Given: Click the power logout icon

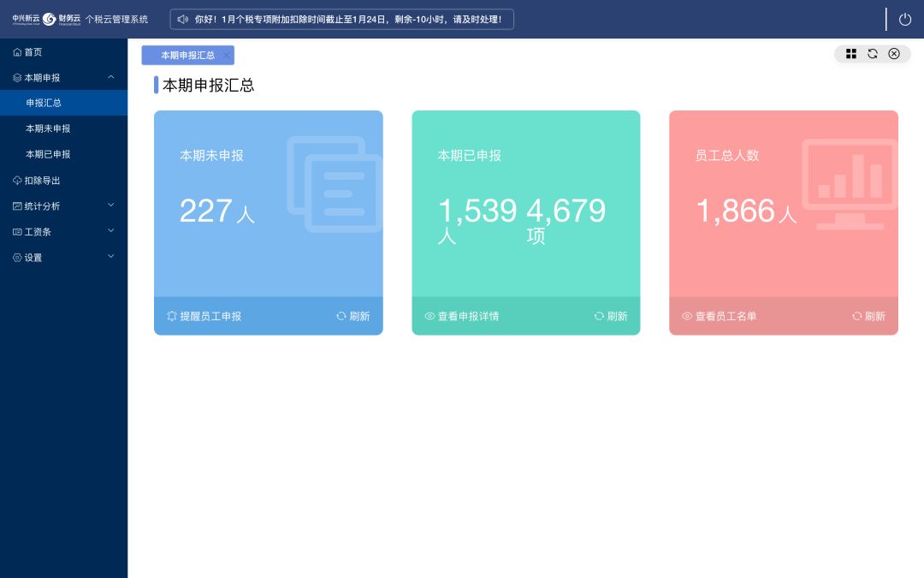Looking at the screenshot, I should [905, 20].
